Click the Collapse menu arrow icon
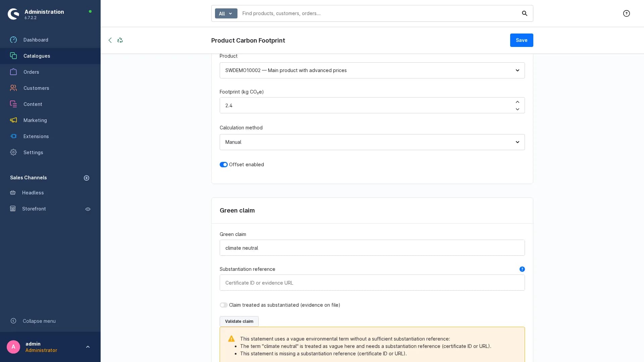The image size is (644, 362). click(13, 321)
